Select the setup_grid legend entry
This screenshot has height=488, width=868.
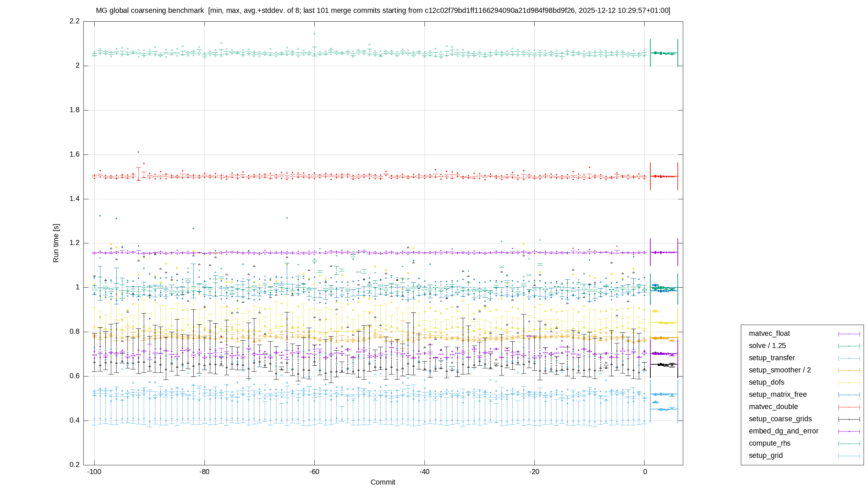coord(766,455)
